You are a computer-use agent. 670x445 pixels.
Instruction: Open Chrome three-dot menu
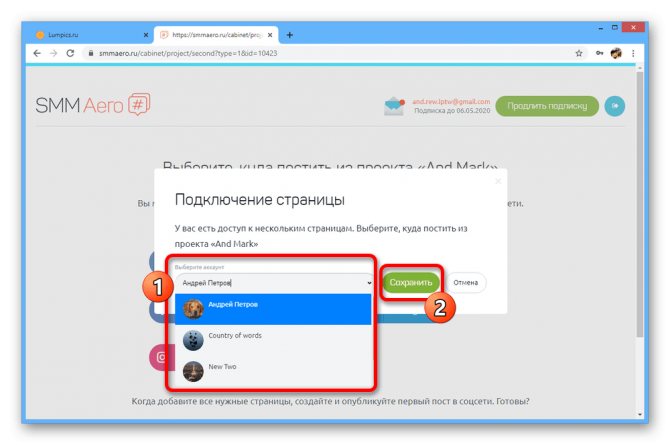[633, 53]
